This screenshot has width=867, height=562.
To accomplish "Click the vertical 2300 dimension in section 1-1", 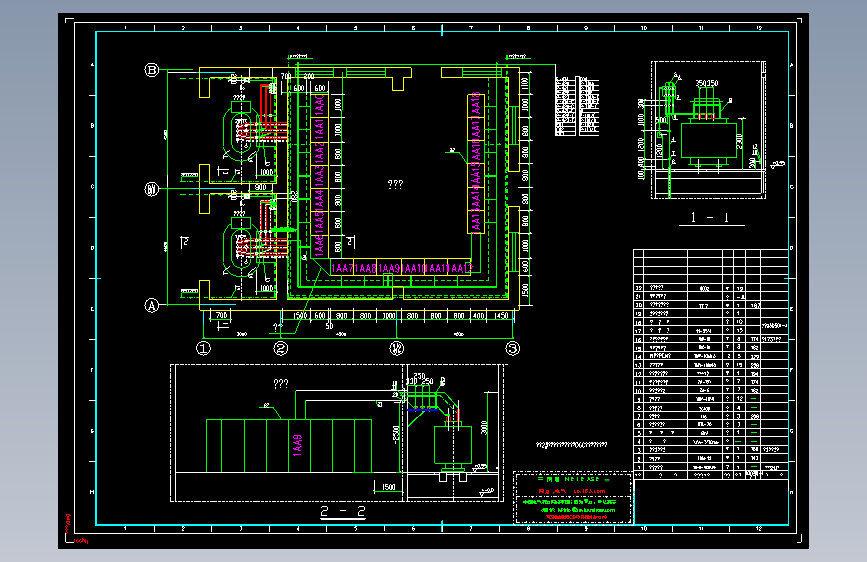I will pos(739,140).
